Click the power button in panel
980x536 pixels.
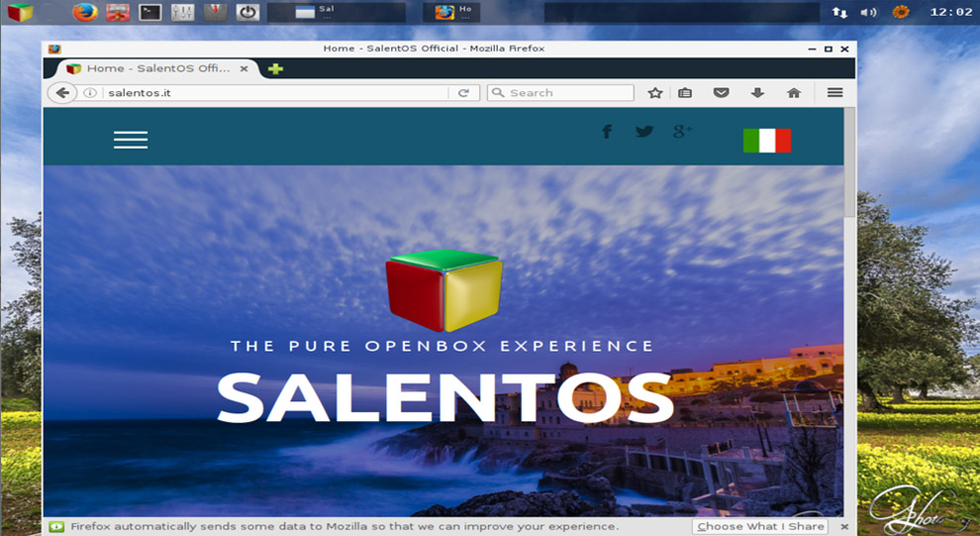247,12
